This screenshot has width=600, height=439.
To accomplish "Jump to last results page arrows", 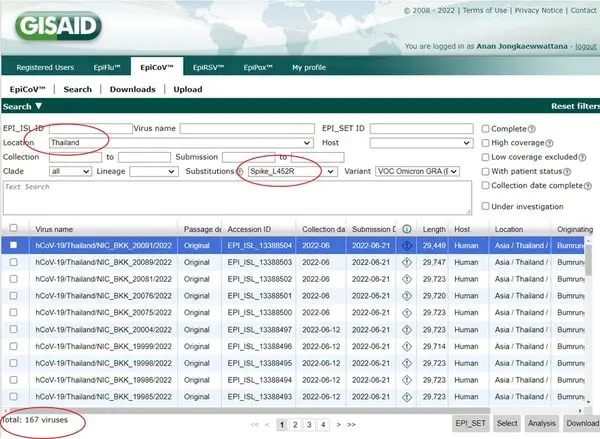I will point(351,424).
